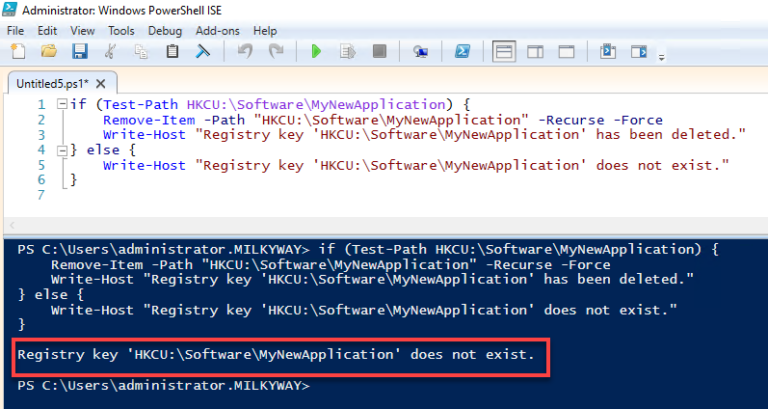Toggle Show Script Pane Top layout
The width and height of the screenshot is (768, 409).
coord(504,51)
